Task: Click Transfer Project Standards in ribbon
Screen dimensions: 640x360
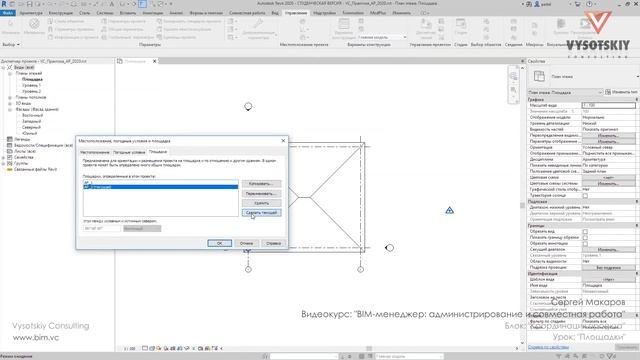Action: pos(189,21)
